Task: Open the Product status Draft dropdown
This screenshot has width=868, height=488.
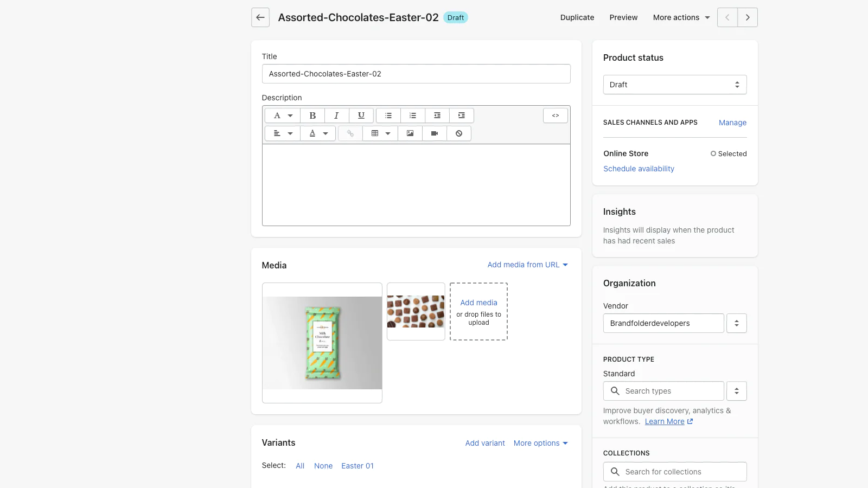Action: tap(675, 85)
